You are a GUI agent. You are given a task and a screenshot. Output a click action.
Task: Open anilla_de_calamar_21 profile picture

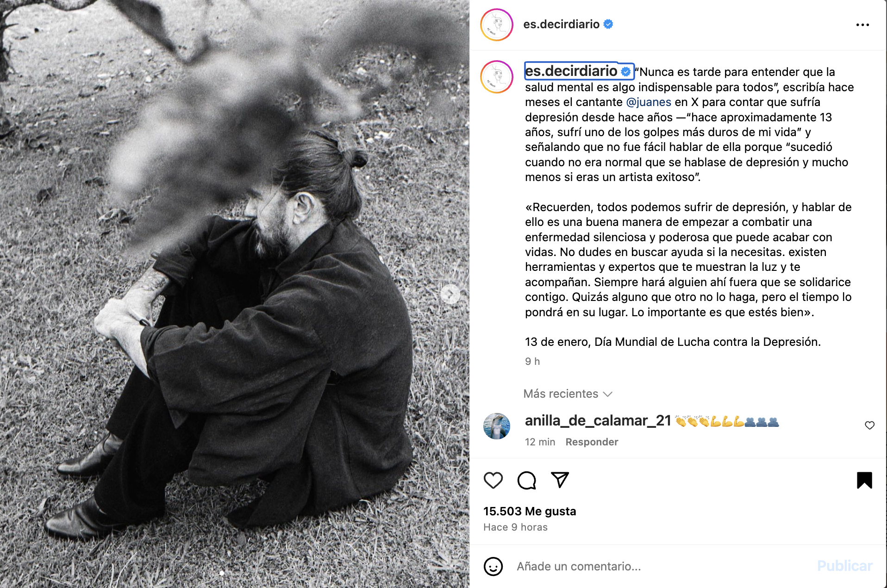497,426
